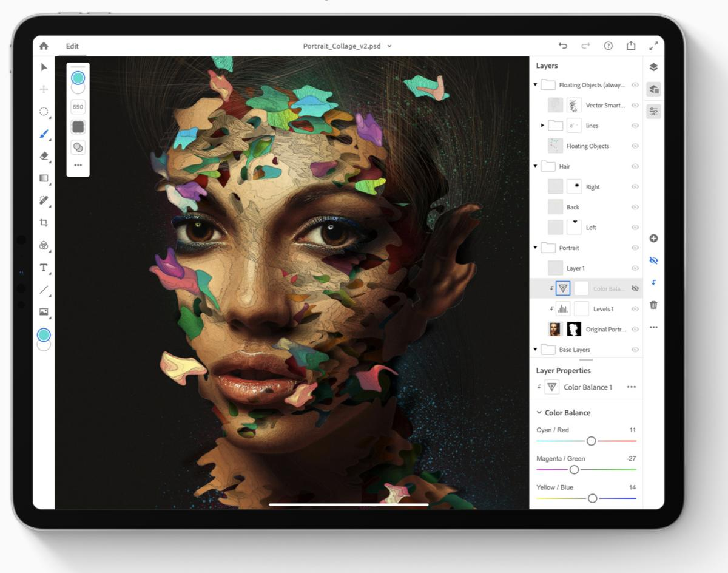
Task: Adjust the Cyan / Red slider
Action: pyautogui.click(x=591, y=441)
